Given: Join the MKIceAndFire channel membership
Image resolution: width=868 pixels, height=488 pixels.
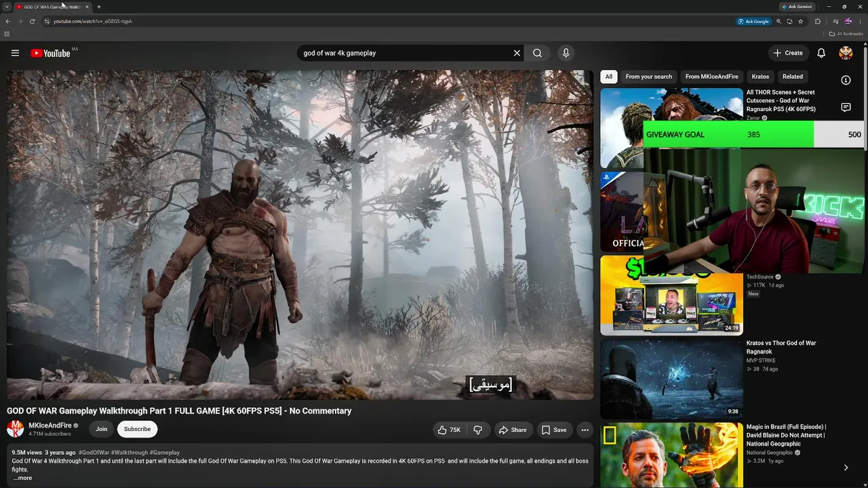Looking at the screenshot, I should (101, 429).
